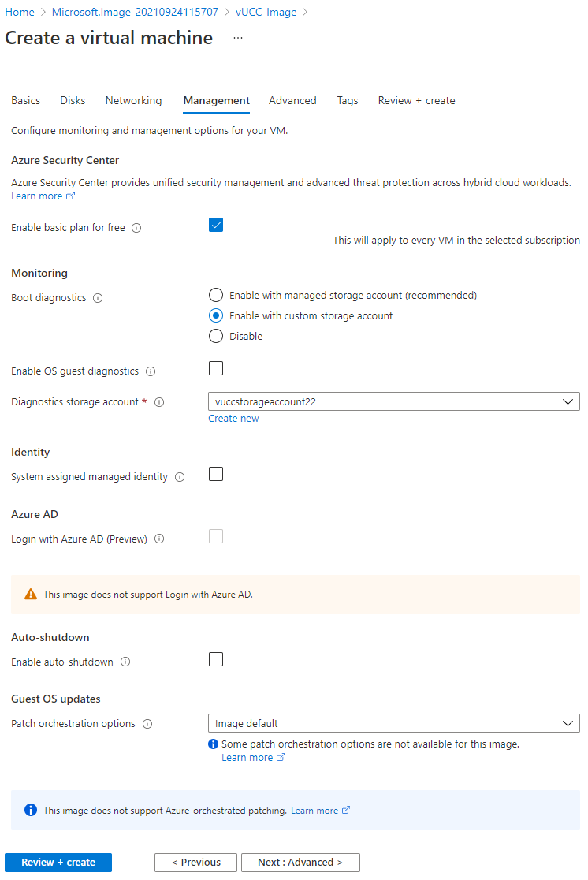
Task: Uncheck Enable basic plan for free
Action: point(216,225)
